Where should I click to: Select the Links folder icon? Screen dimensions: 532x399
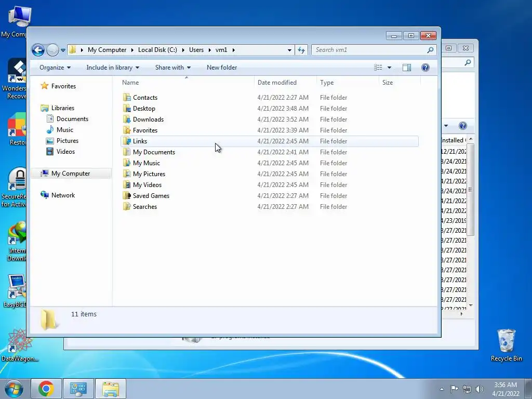[127, 141]
